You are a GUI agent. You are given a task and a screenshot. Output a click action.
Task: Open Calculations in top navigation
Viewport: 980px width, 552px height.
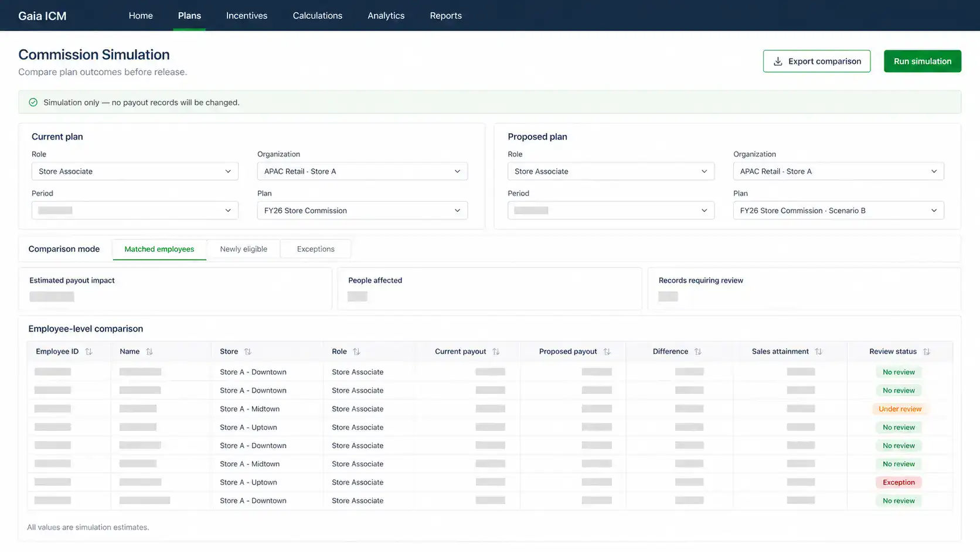tap(318, 16)
